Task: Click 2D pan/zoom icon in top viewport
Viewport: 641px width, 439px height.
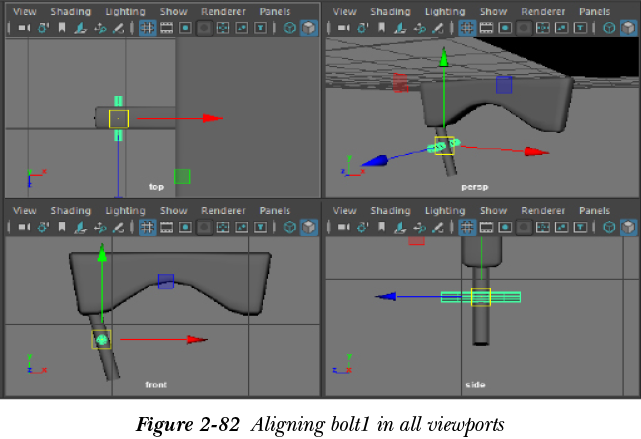Action: click(101, 29)
